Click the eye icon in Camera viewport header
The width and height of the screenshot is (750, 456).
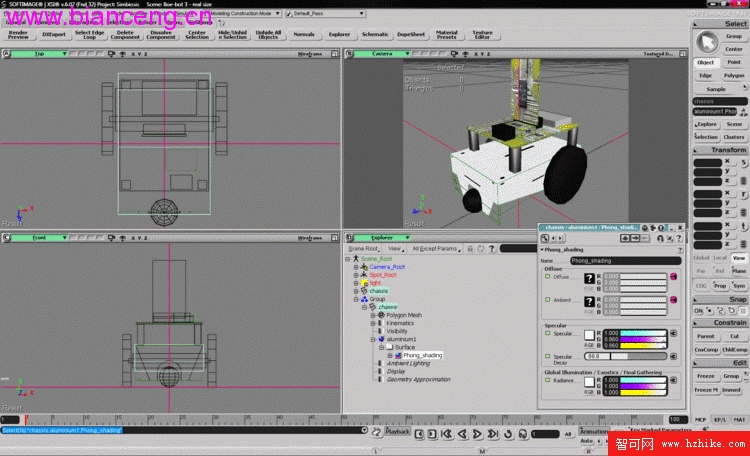click(465, 54)
